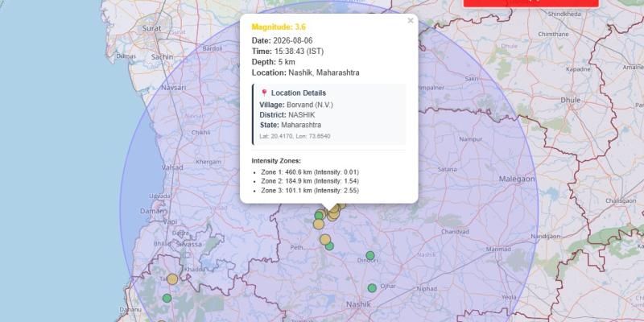Click the time 15:38:43 (IST)

pyautogui.click(x=299, y=52)
